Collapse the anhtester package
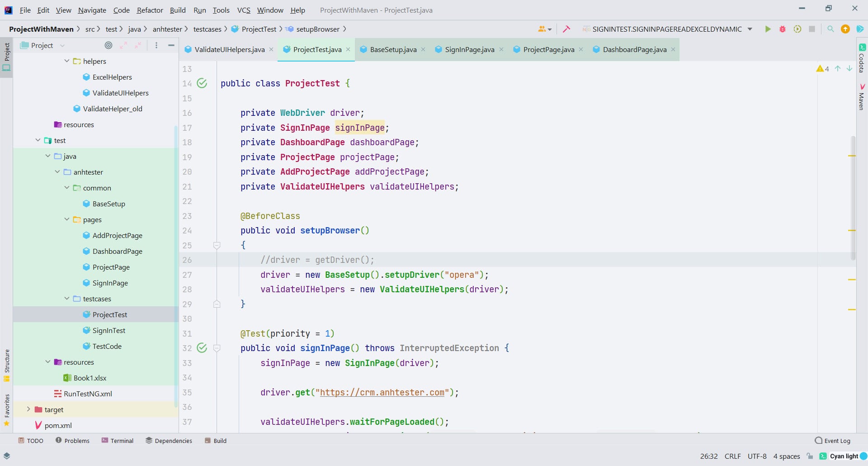This screenshot has height=466, width=868. click(57, 172)
